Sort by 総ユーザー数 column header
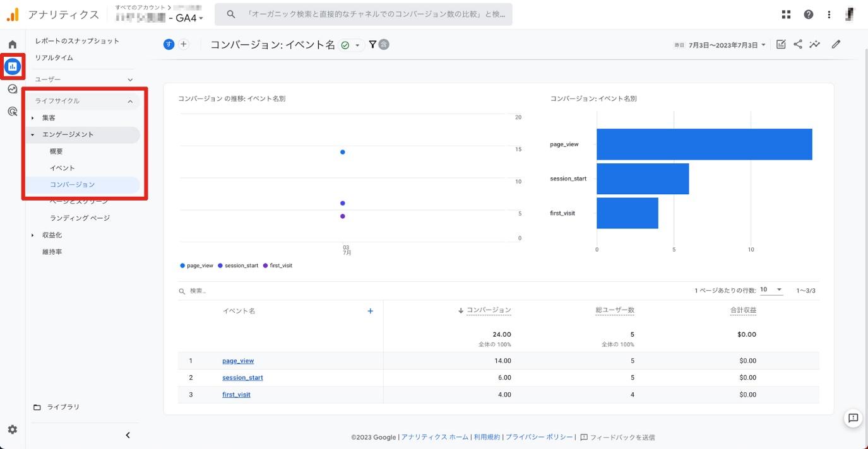The height and width of the screenshot is (449, 868). (615, 310)
